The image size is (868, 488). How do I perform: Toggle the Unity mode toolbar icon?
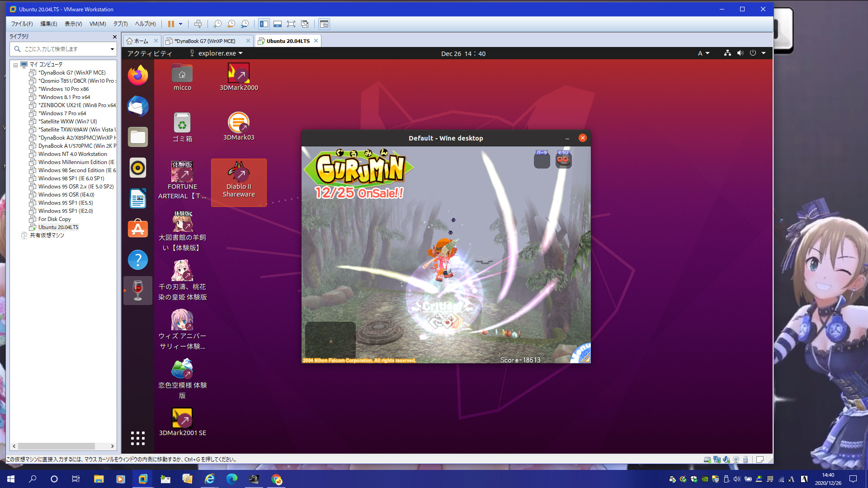[305, 24]
